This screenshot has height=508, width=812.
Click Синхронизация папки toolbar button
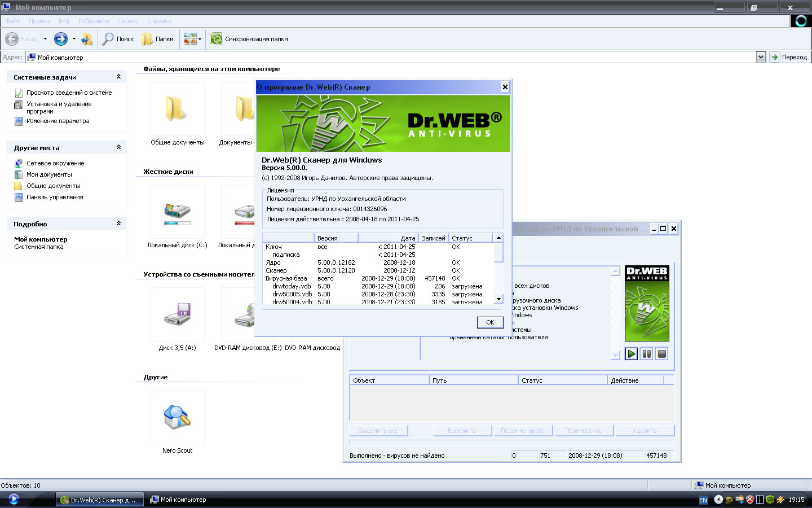click(249, 39)
